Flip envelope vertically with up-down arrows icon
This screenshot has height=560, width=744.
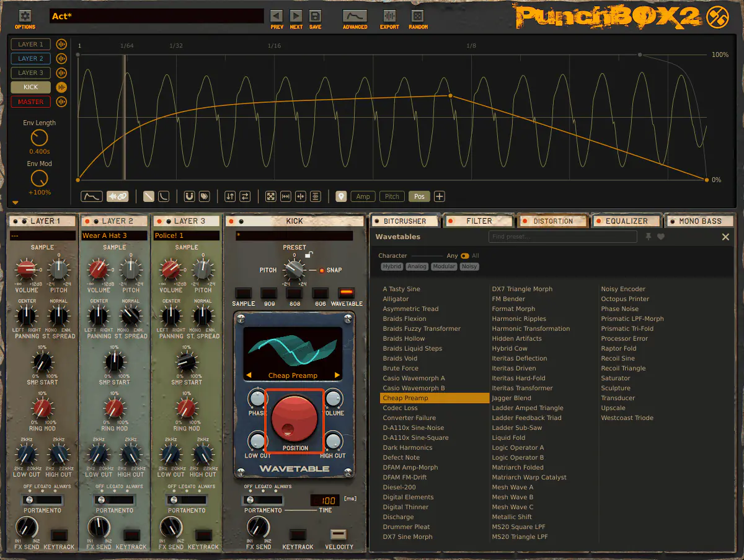230,196
